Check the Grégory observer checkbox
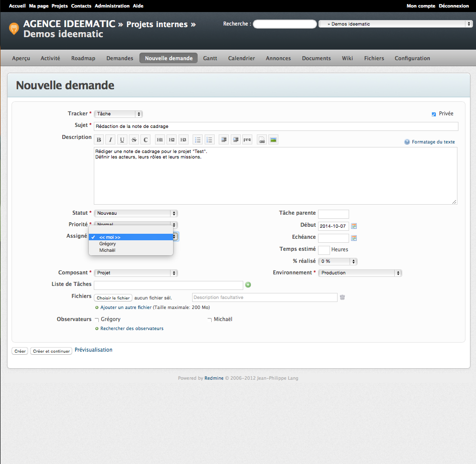Screen dimensions: 476x464 pos(97,320)
